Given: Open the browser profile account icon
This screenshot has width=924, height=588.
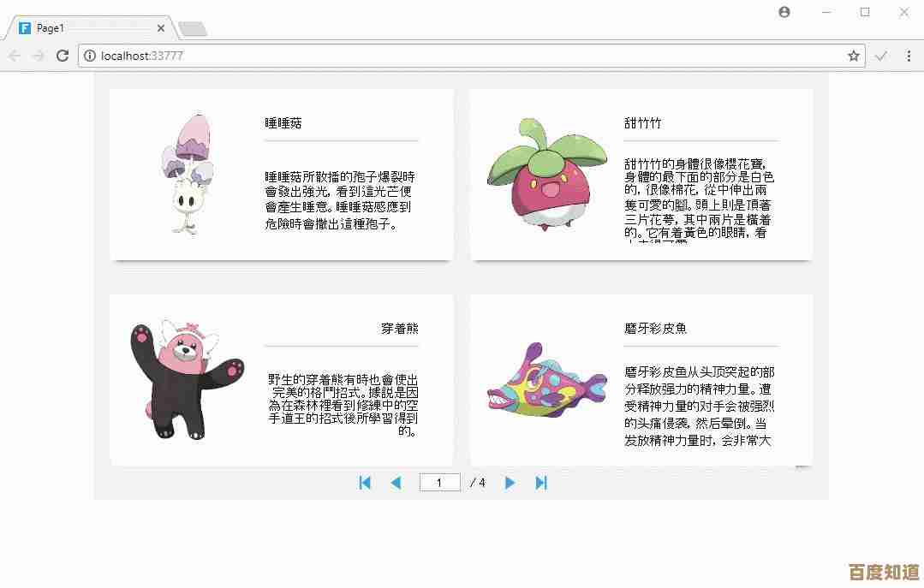Looking at the screenshot, I should point(784,12).
